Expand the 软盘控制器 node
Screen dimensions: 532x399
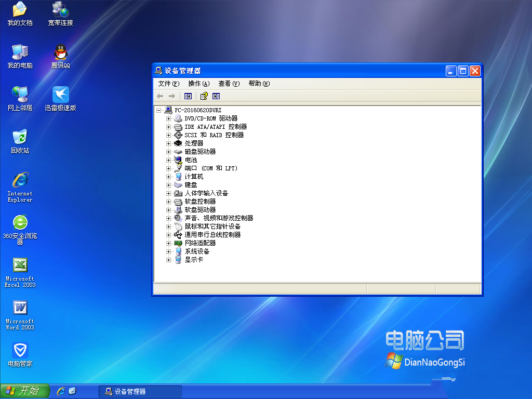[168, 202]
